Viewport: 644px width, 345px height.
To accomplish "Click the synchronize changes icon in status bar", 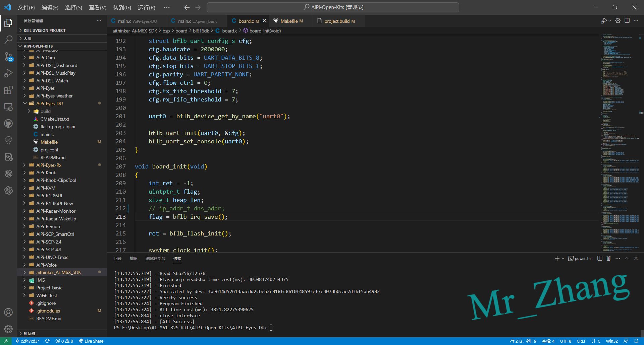I will tap(47, 341).
